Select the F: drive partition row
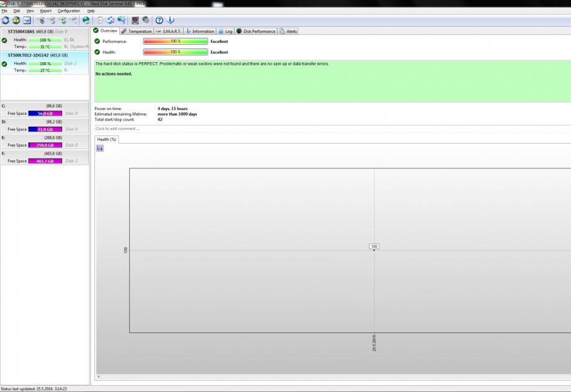 [x=45, y=157]
